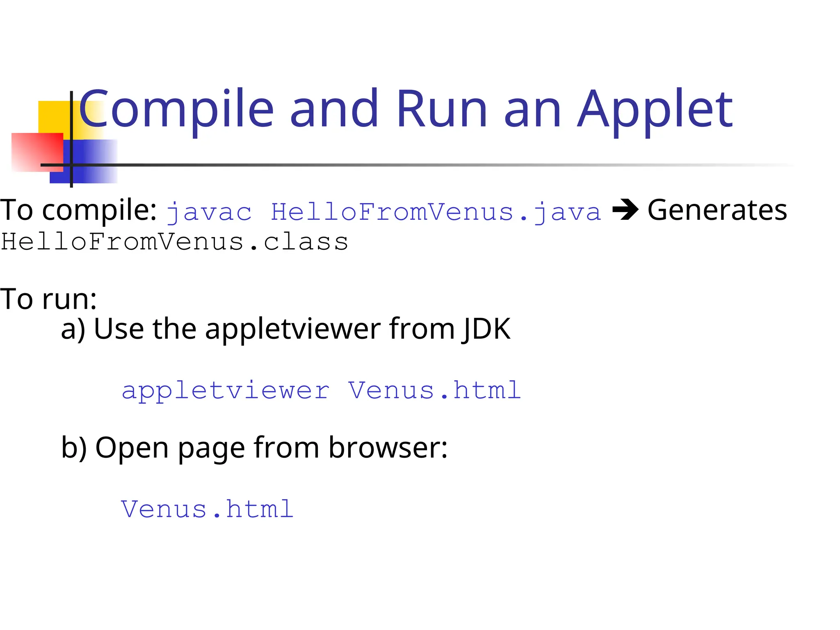Click 'Venus.html' after the appletviewer command
This screenshot has width=840, height=630.
(x=435, y=390)
